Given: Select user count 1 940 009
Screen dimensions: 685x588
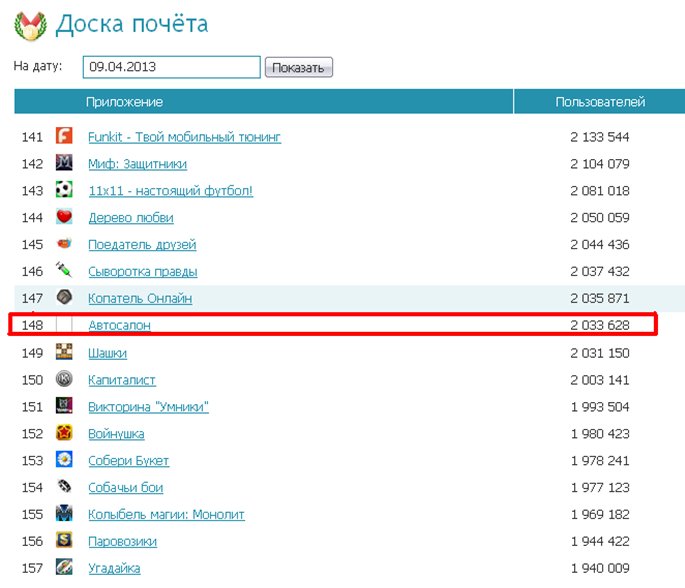Looking at the screenshot, I should pos(600,568).
